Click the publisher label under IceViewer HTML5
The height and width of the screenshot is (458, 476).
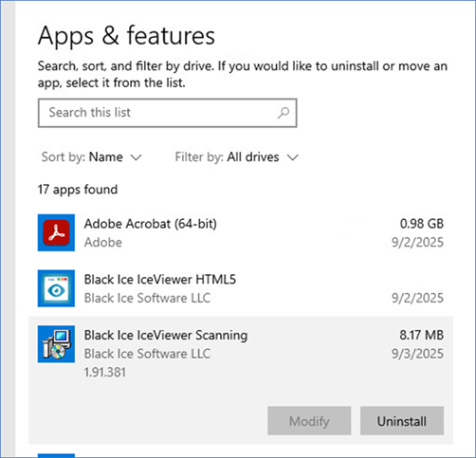coord(147,298)
